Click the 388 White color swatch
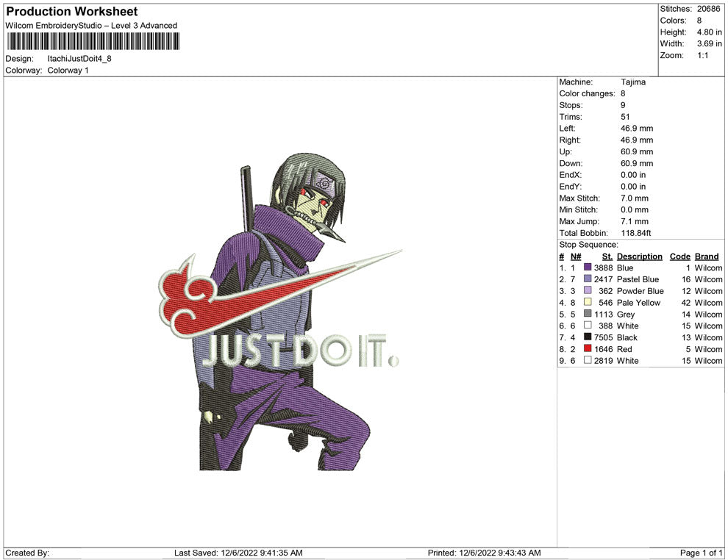The image size is (728, 560). (588, 326)
